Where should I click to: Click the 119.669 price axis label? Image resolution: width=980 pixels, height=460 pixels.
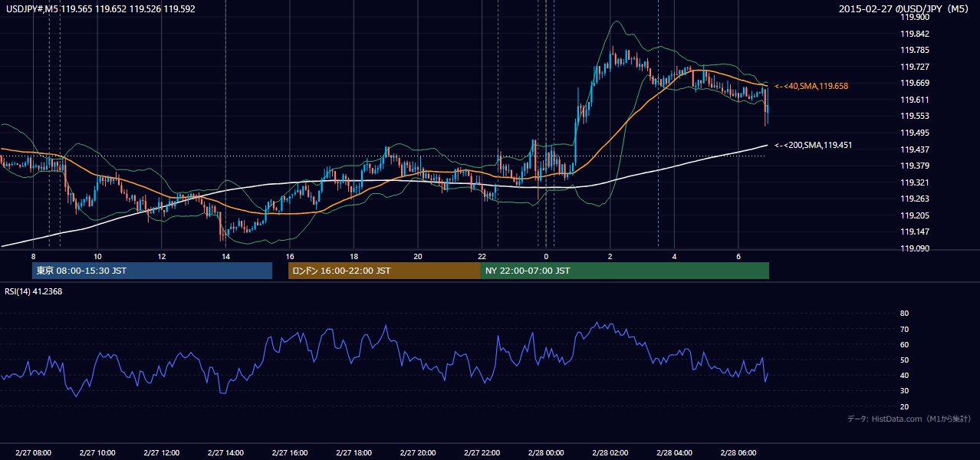tap(916, 83)
